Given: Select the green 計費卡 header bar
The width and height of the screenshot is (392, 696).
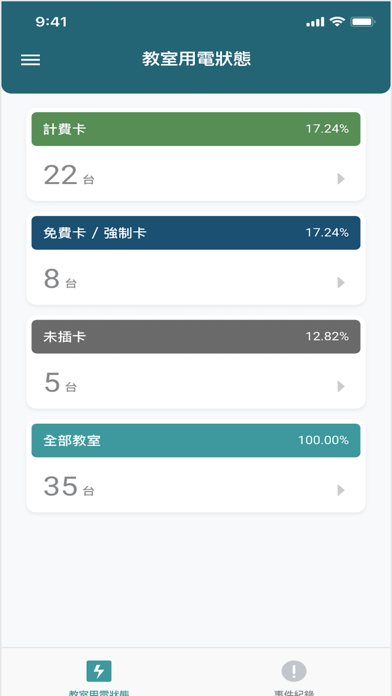Looking at the screenshot, I should point(196,129).
